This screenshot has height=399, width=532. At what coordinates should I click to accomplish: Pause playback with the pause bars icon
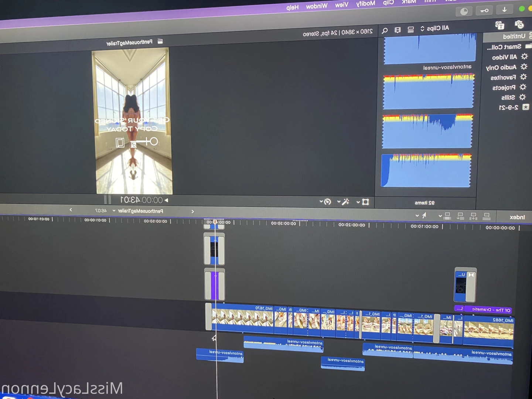[108, 199]
